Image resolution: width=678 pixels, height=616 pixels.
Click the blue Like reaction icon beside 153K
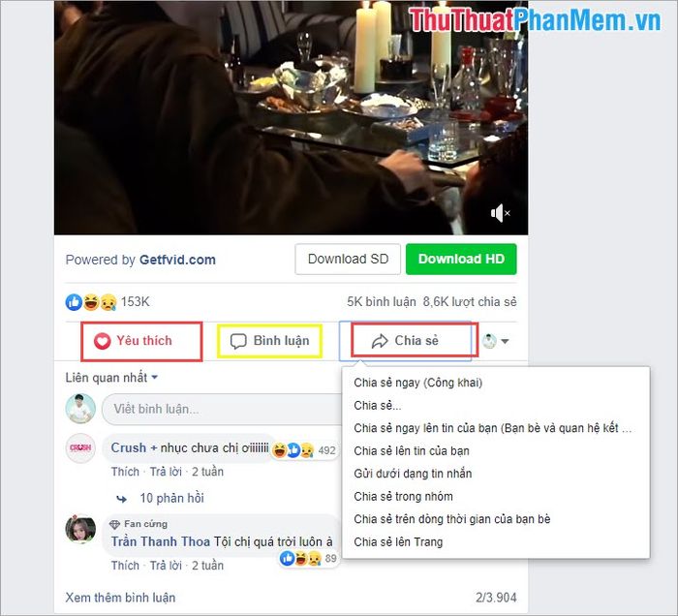click(74, 302)
